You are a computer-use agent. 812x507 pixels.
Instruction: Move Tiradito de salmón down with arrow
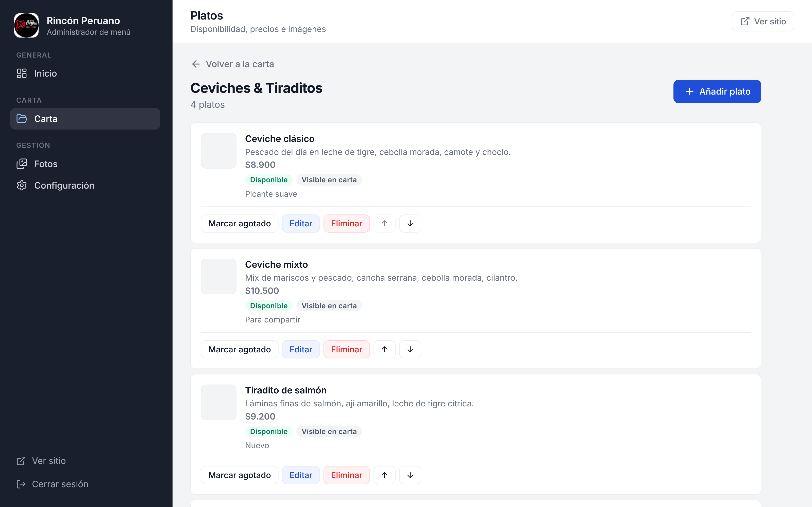[x=410, y=475]
